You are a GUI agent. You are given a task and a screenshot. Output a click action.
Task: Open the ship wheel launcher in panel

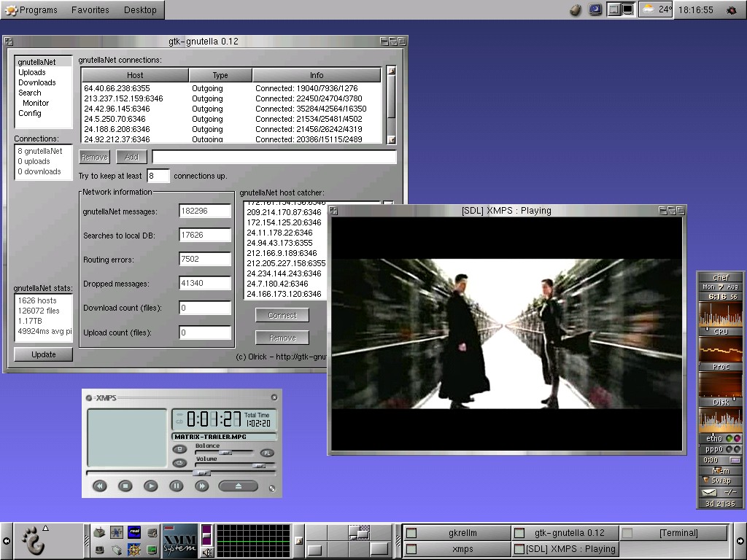click(x=134, y=550)
